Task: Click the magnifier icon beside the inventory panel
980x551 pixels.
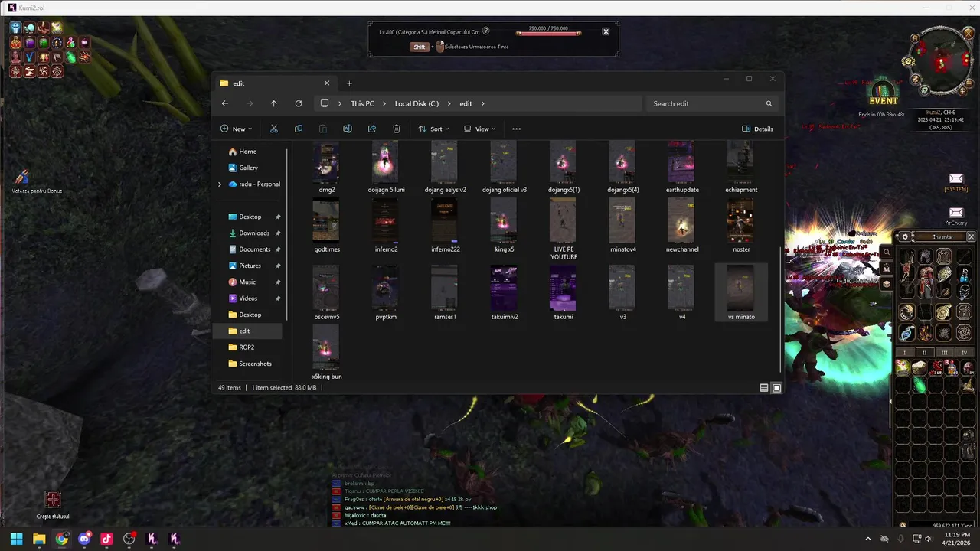Action: 887,252
